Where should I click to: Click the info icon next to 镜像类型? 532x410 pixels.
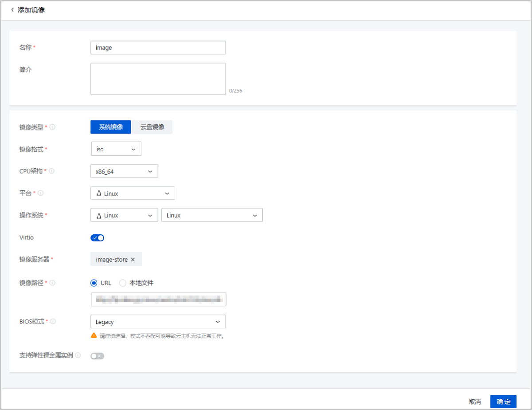coord(52,127)
